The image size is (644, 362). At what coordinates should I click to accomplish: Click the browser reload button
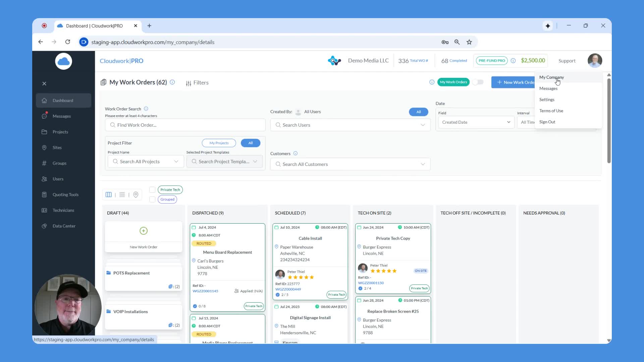tap(68, 42)
